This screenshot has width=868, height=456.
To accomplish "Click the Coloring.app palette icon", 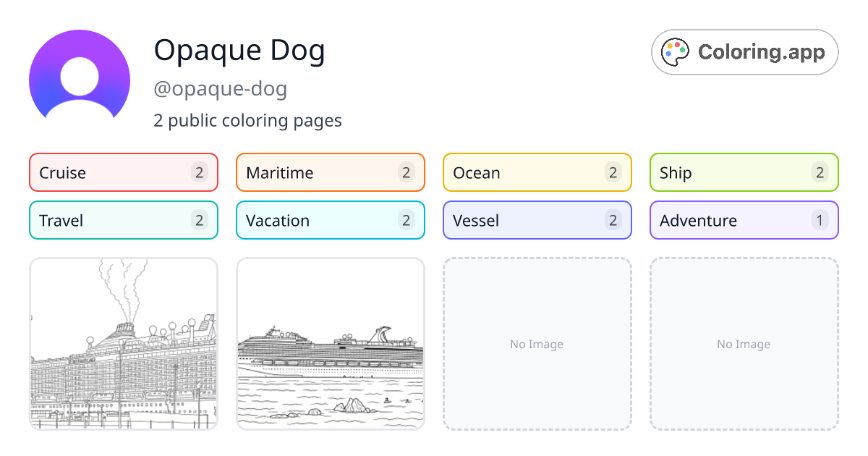I will [x=676, y=51].
